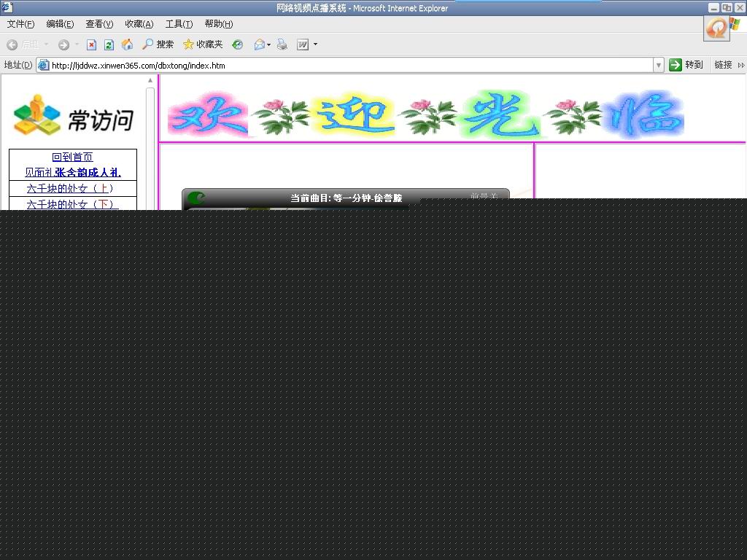Open the 见面礼 张含韵成人礼 link
747x560 pixels.
(x=73, y=172)
